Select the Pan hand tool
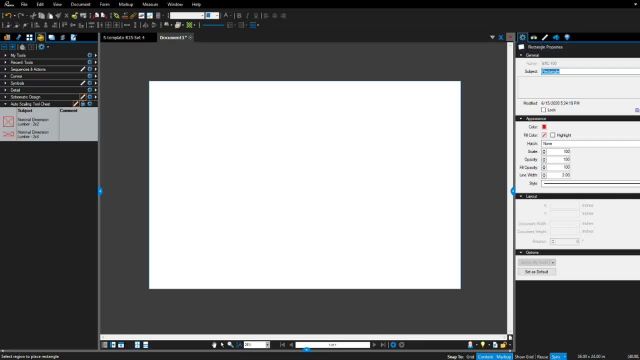The width and height of the screenshot is (640, 360). (214, 345)
